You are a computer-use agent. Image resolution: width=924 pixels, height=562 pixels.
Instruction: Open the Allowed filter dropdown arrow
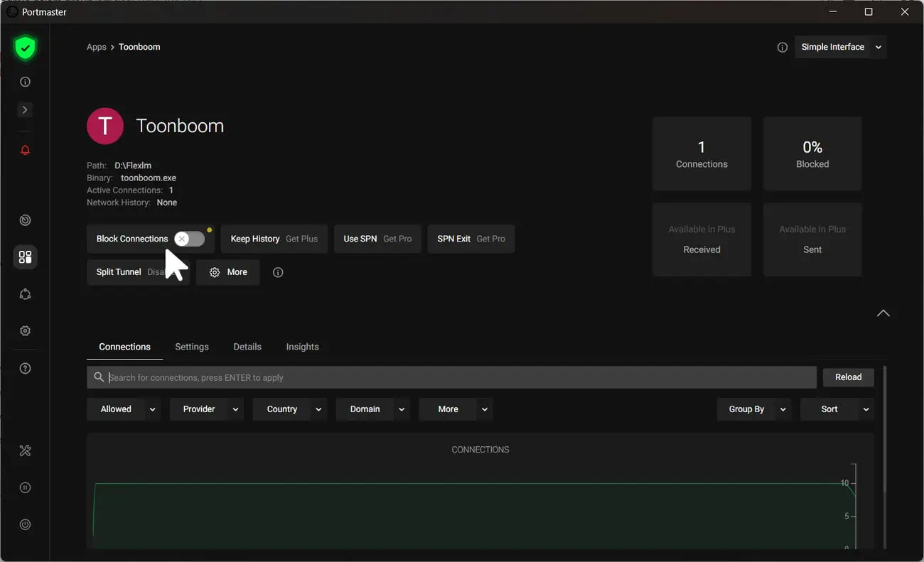[153, 409]
